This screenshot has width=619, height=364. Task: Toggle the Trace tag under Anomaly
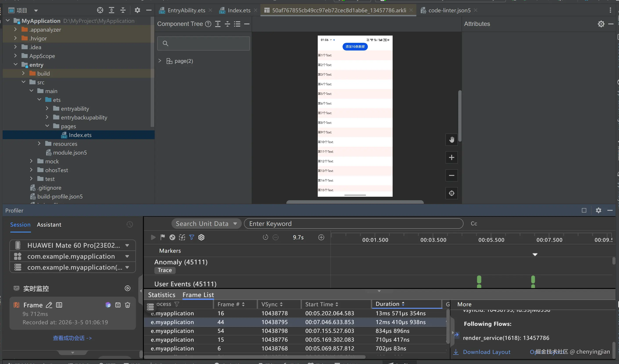coord(164,270)
